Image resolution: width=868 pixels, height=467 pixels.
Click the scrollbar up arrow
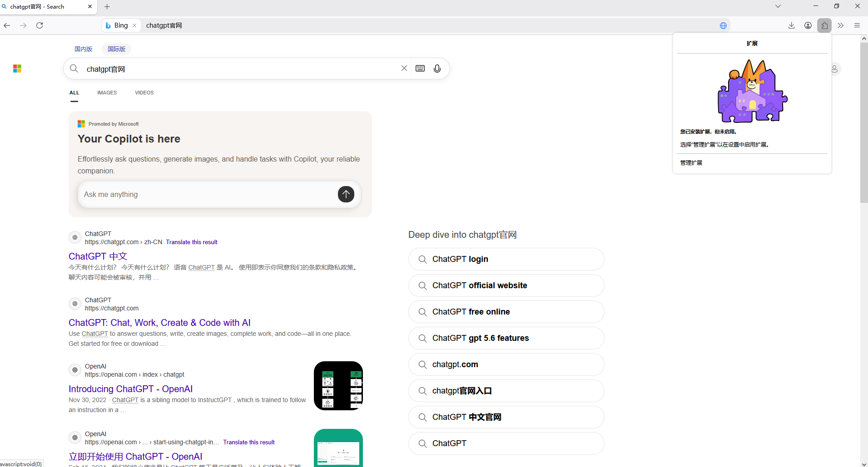[864, 39]
